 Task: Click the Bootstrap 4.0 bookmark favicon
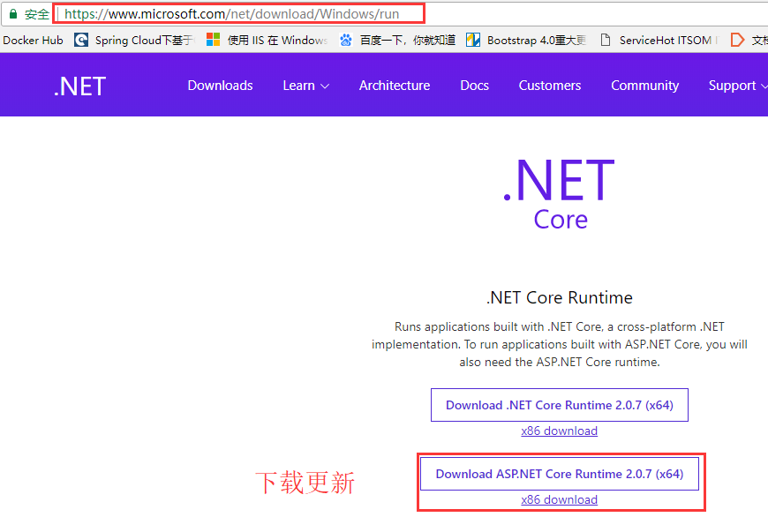(472, 40)
